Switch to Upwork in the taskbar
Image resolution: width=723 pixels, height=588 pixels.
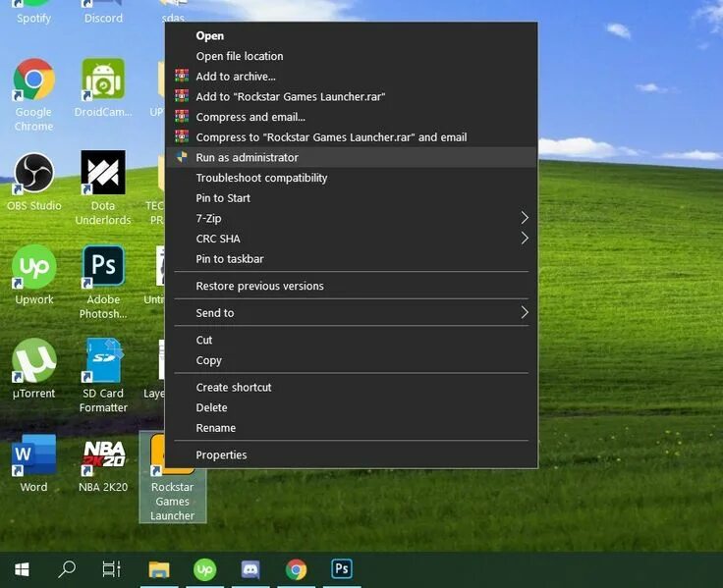(204, 569)
